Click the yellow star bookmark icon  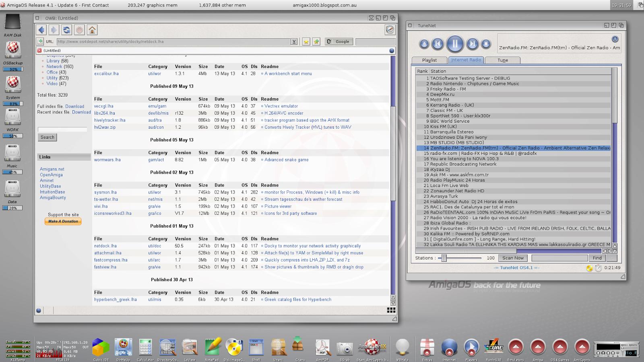pos(306,41)
